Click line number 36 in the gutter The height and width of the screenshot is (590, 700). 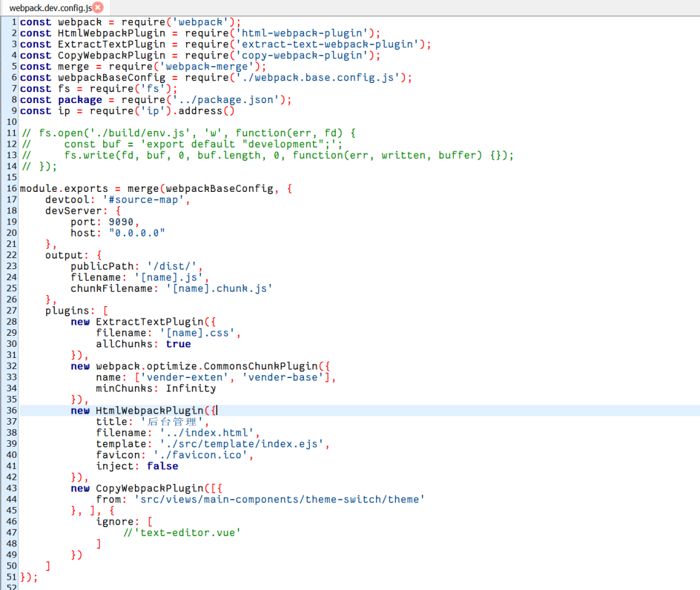pyautogui.click(x=12, y=410)
